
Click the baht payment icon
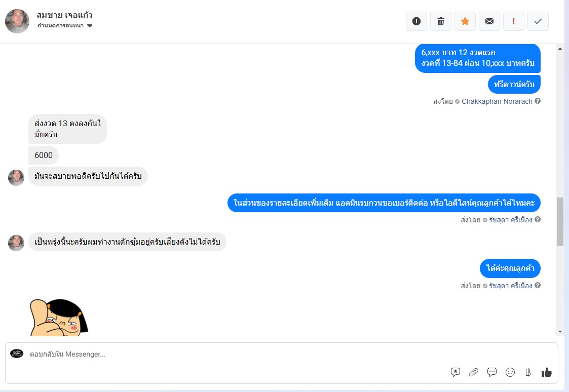528,372
